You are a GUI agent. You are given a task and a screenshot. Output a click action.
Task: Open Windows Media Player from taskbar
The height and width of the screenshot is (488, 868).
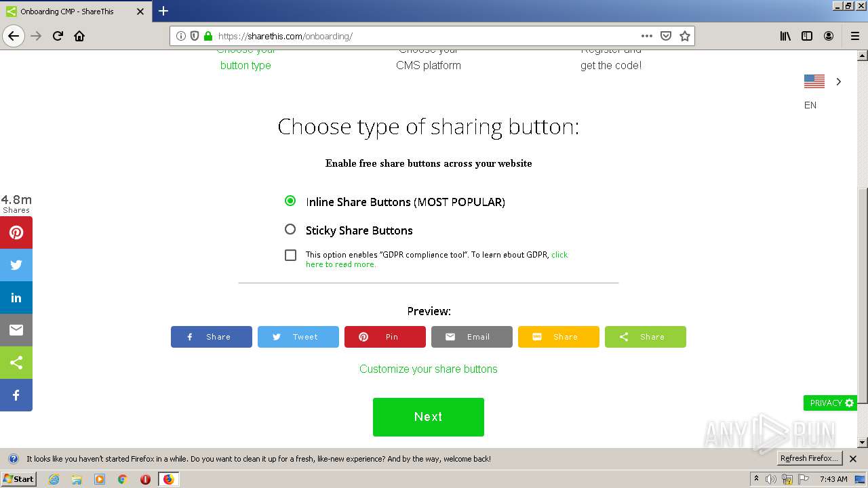[100, 479]
